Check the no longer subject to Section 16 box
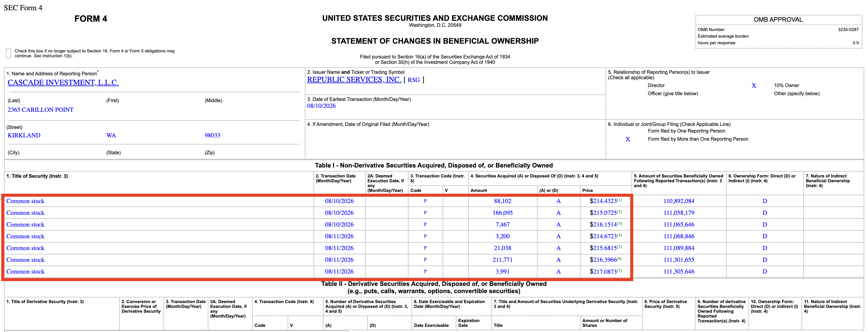 tap(8, 53)
